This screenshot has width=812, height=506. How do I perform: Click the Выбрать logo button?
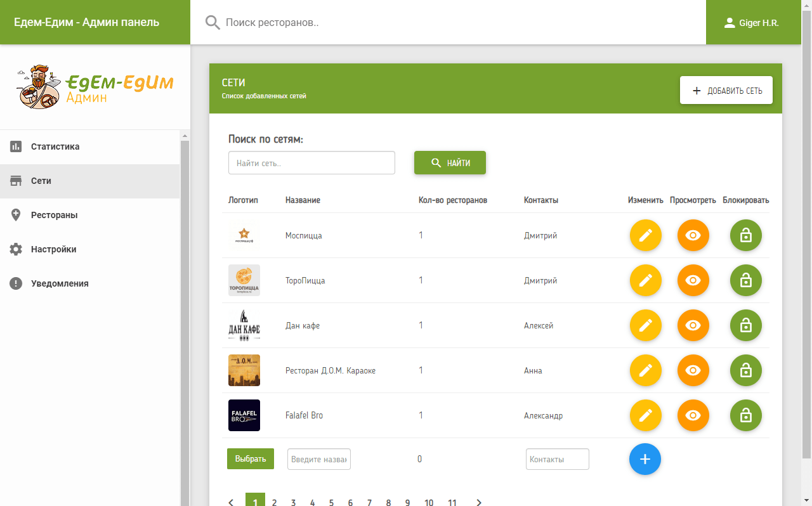point(251,459)
